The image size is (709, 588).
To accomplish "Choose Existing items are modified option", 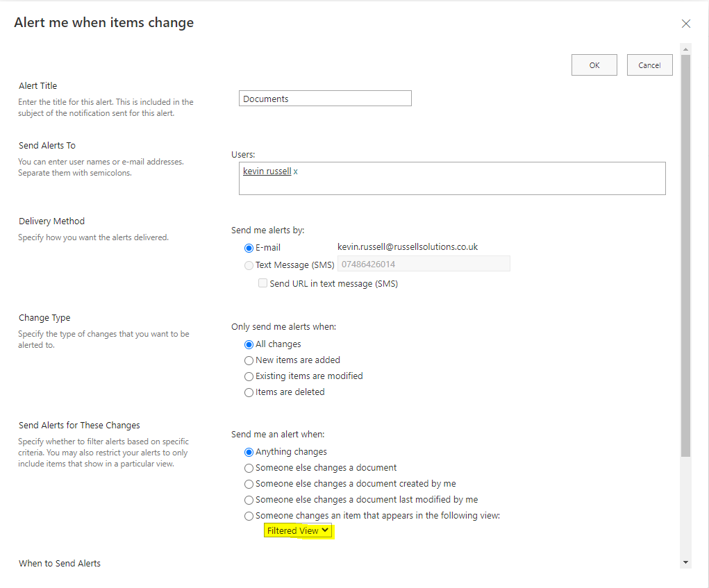I will coord(249,376).
